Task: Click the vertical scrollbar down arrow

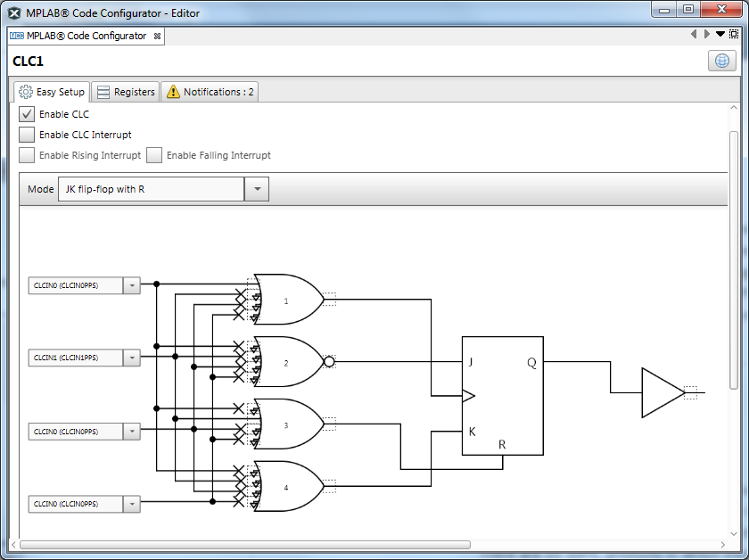Action: coord(734,534)
